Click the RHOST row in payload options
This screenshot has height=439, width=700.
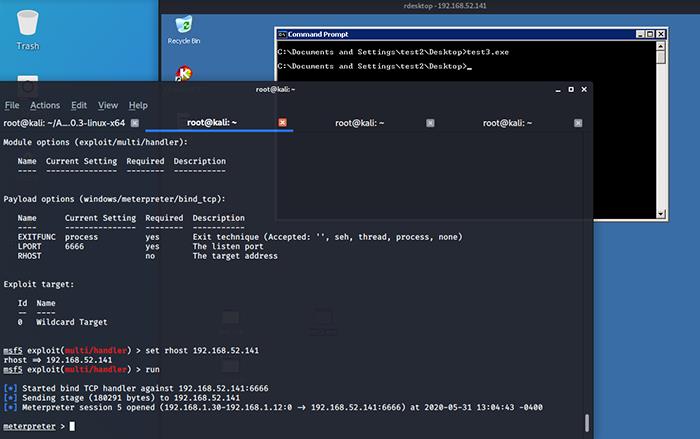147,256
